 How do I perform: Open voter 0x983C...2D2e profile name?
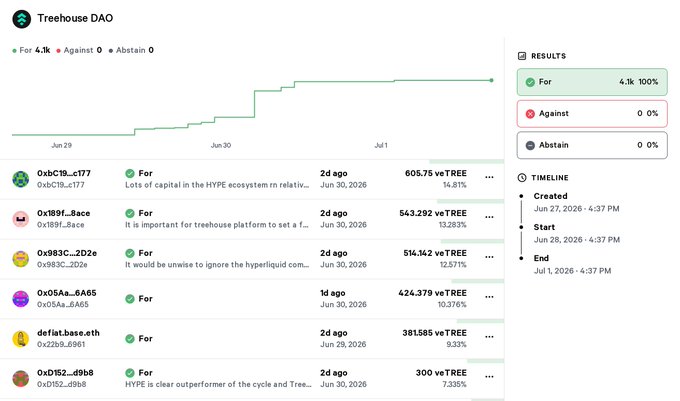[x=67, y=253]
